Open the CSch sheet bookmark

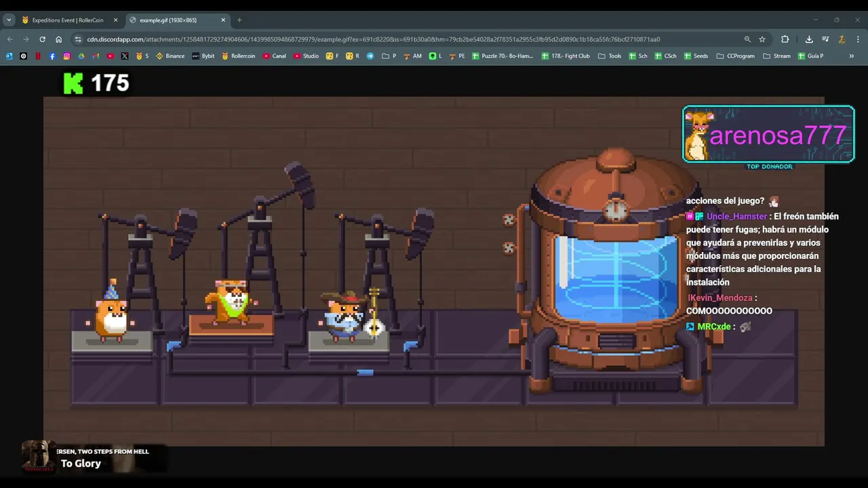click(x=665, y=56)
